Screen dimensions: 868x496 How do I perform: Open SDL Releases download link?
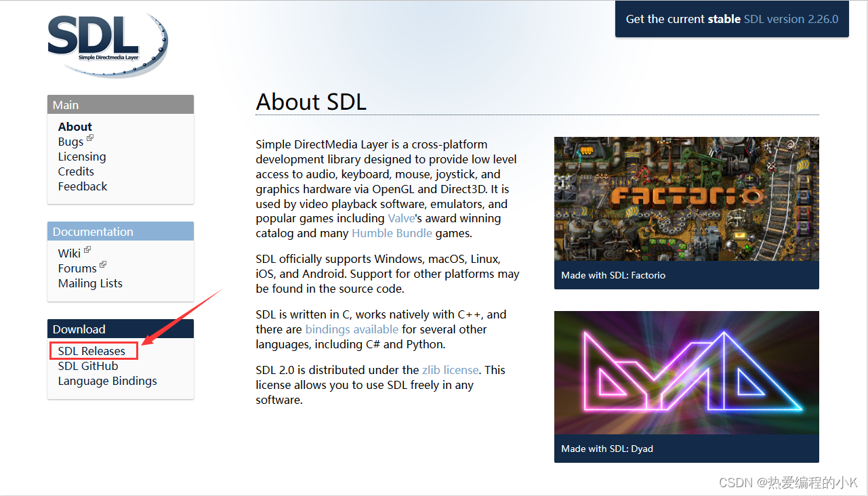pyautogui.click(x=91, y=351)
